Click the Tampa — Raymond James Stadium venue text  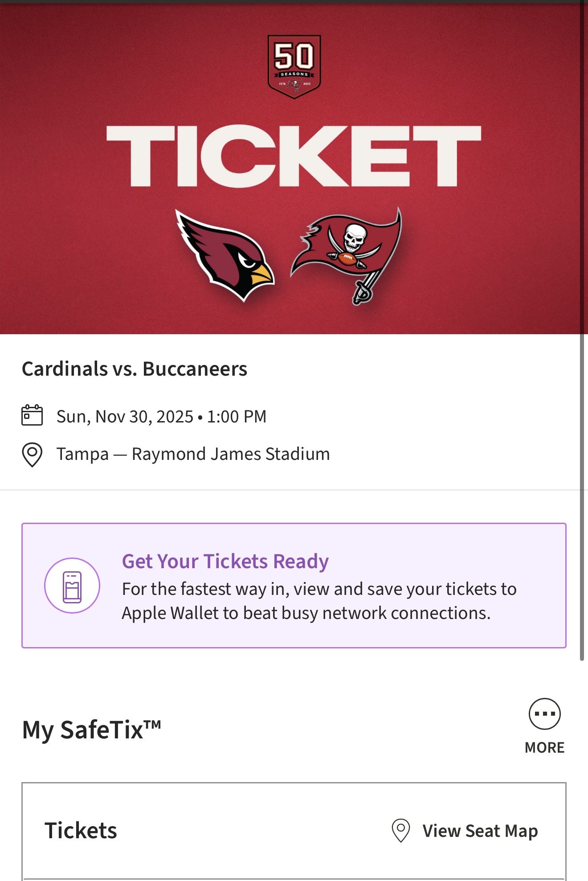(193, 454)
